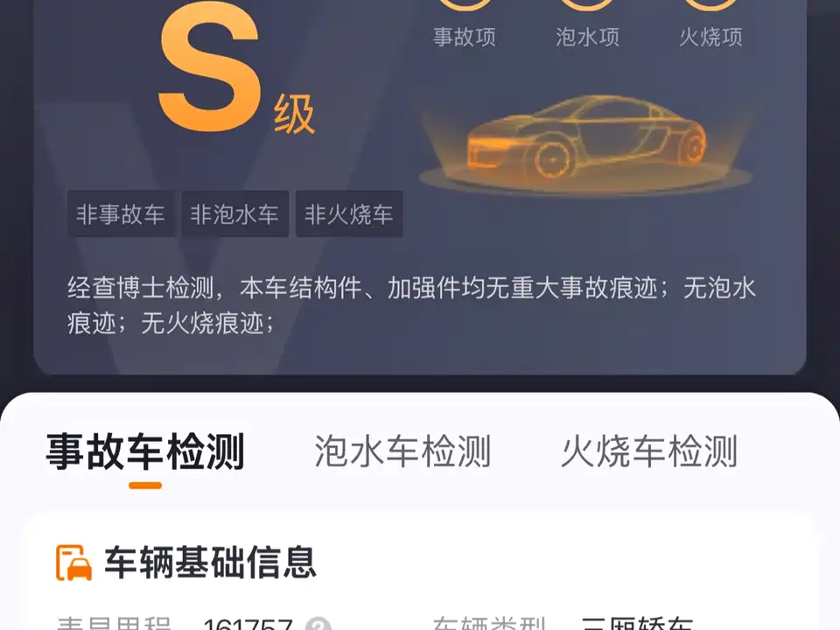Tap the 火烧项 circle indicator
The image size is (840, 630).
pos(710,5)
